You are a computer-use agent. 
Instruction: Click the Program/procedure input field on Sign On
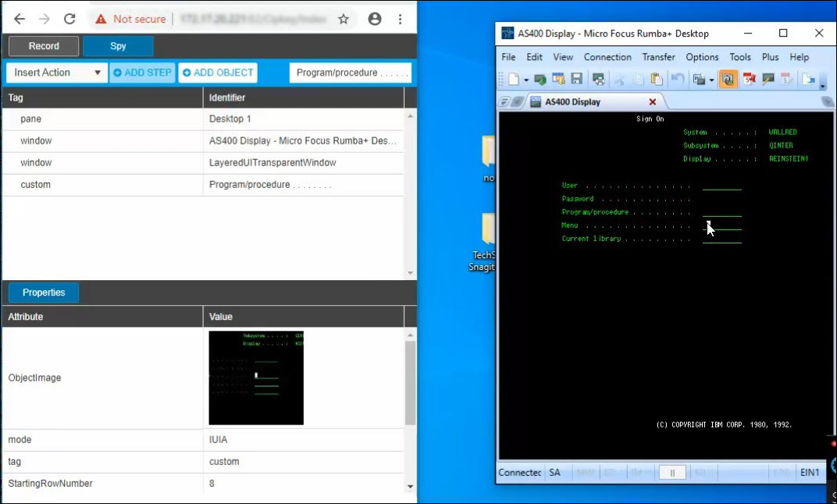tap(721, 212)
